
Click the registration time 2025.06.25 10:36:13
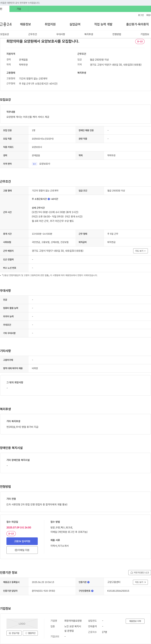click(43, 582)
